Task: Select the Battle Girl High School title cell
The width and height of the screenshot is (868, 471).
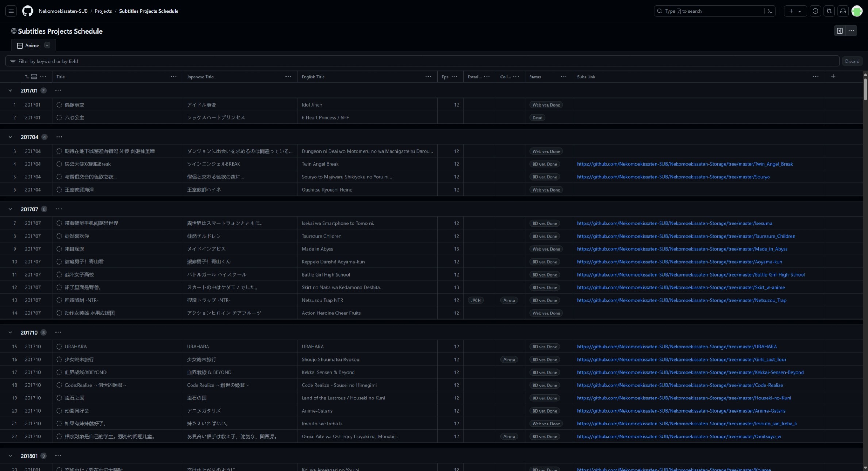Action: tap(117, 275)
